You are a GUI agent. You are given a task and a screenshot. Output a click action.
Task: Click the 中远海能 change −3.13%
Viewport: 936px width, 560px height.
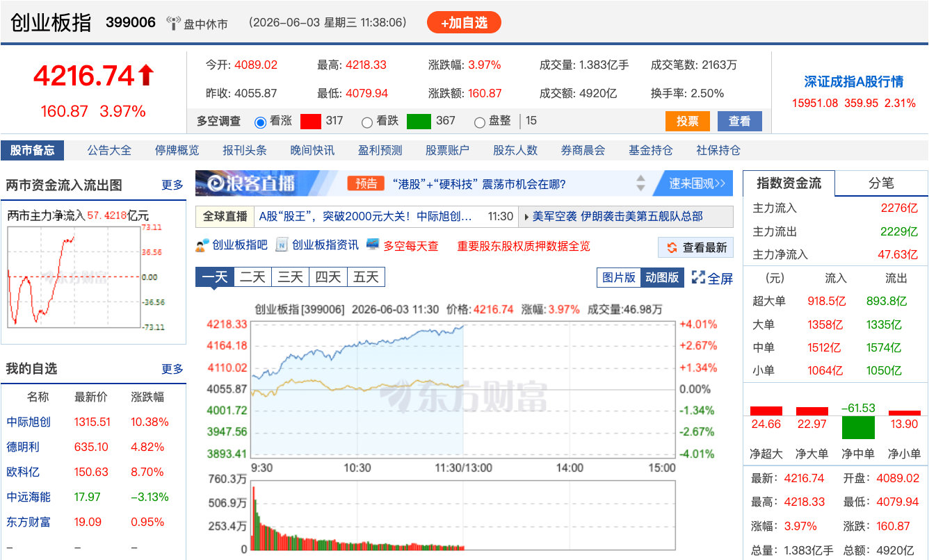(150, 497)
